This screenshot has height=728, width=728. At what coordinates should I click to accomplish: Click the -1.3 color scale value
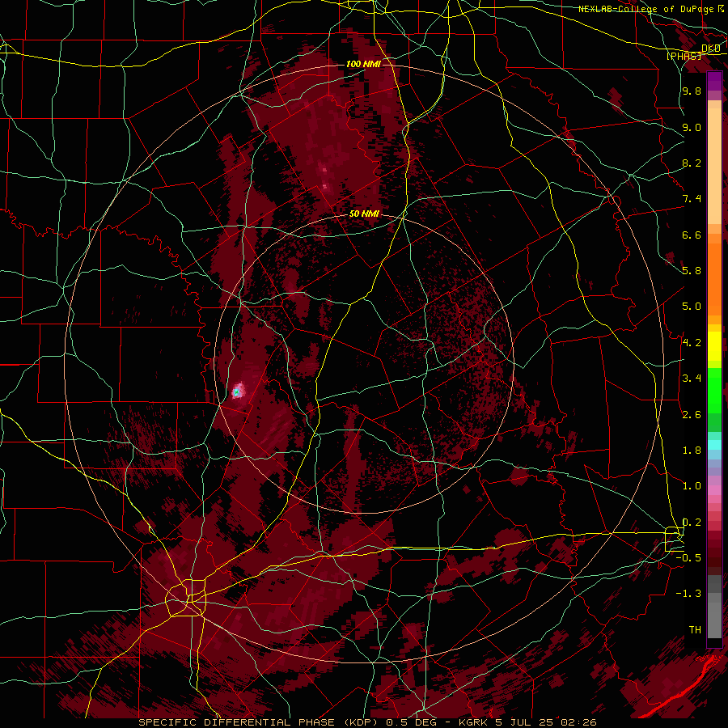click(688, 594)
